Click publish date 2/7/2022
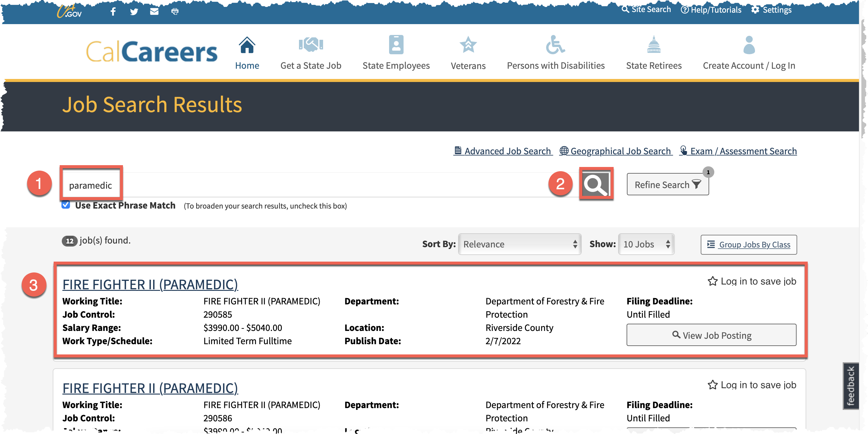The image size is (868, 434). [503, 341]
